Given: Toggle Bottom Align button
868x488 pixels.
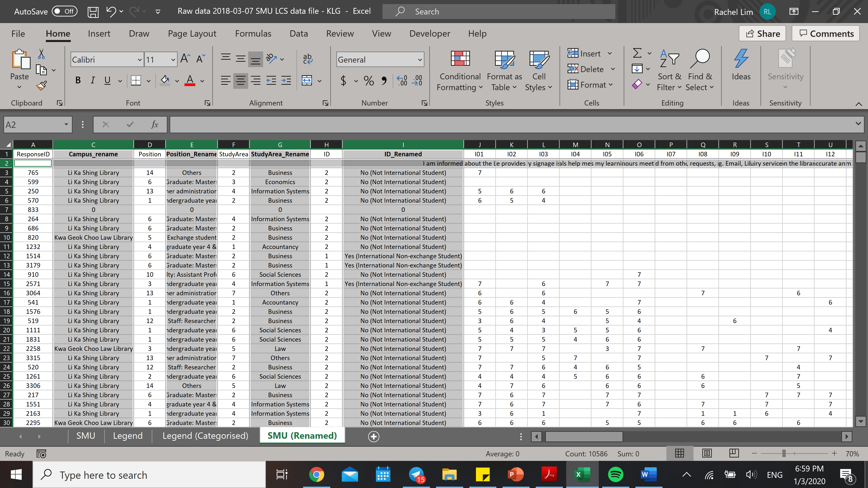Looking at the screenshot, I should (x=256, y=59).
